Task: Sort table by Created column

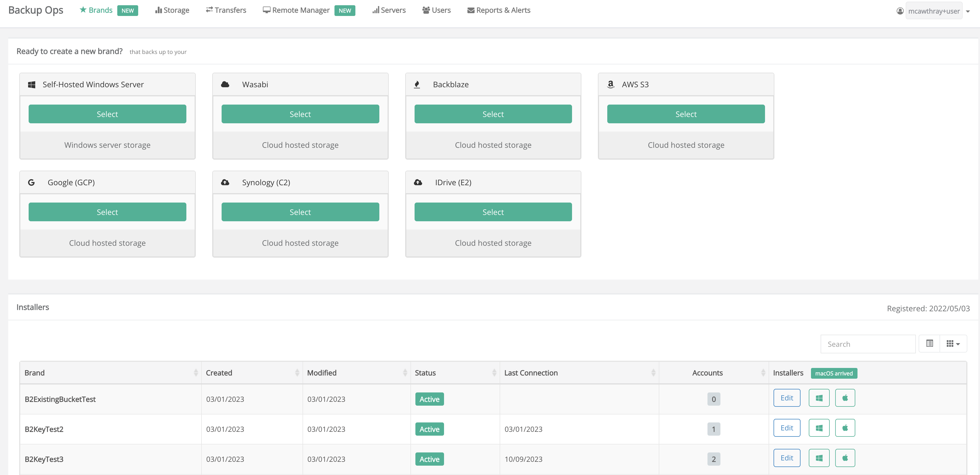Action: tap(252, 373)
